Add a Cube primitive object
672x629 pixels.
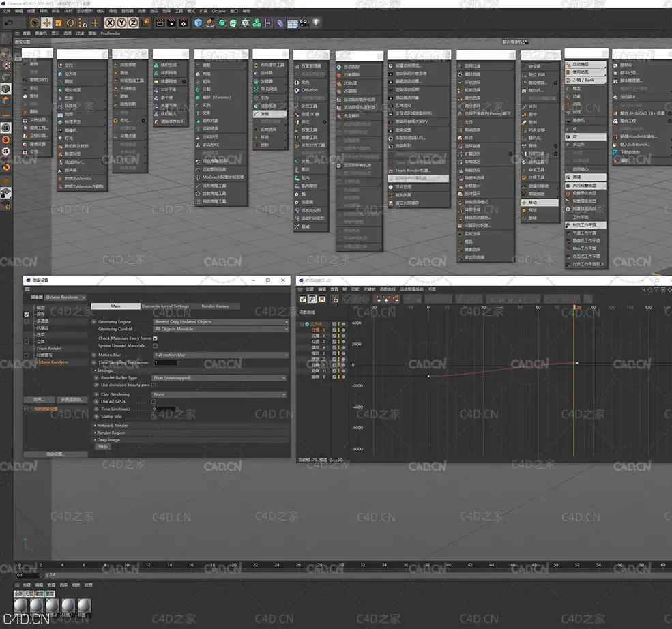click(198, 23)
